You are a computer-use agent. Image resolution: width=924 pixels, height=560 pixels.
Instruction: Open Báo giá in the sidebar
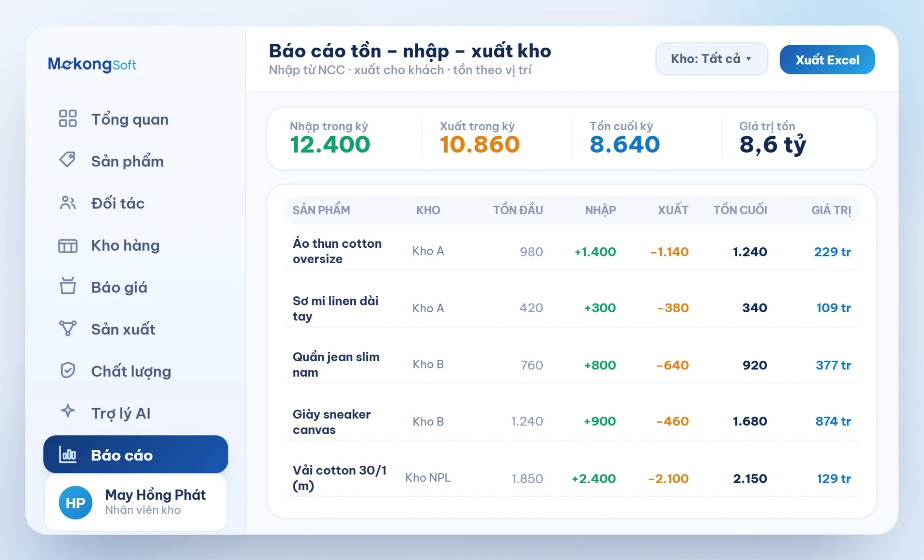point(136,287)
